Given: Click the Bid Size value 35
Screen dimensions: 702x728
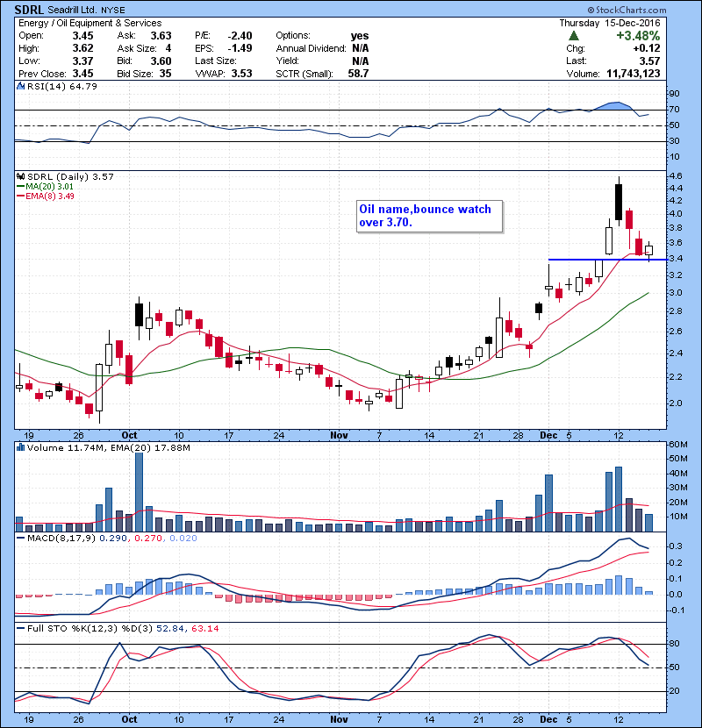Looking at the screenshot, I should [165, 74].
